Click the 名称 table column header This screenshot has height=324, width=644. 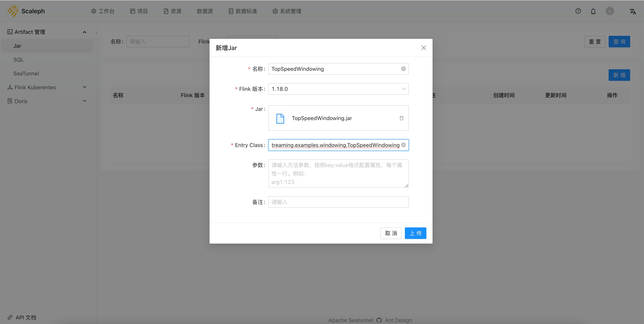[x=118, y=95]
